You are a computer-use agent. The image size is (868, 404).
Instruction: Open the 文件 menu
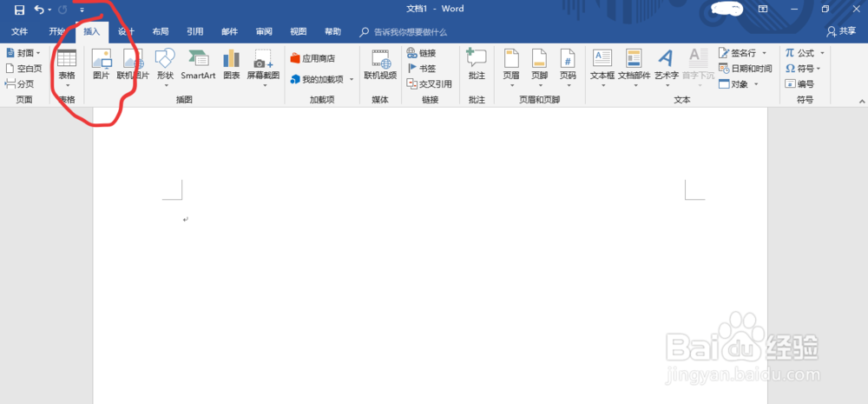(x=19, y=31)
